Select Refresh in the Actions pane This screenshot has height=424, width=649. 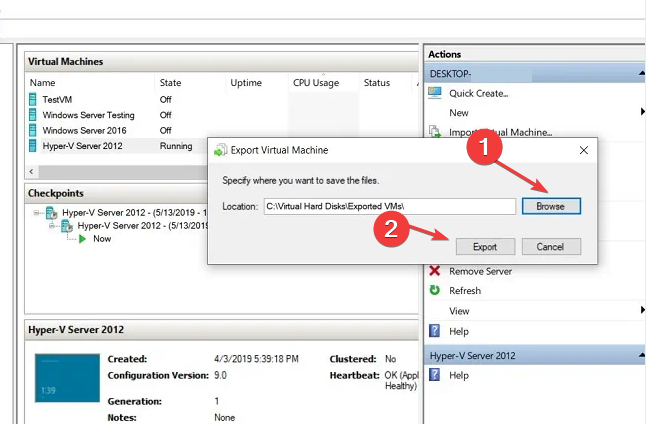[x=465, y=291]
